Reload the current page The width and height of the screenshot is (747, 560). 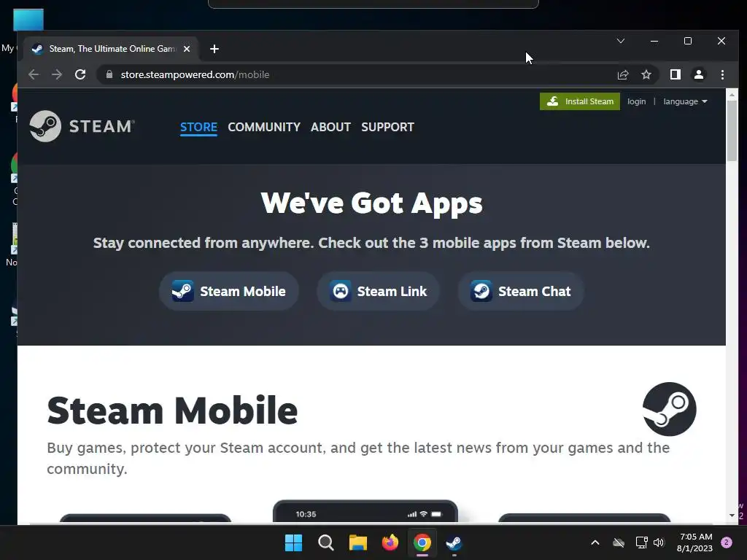coord(80,75)
